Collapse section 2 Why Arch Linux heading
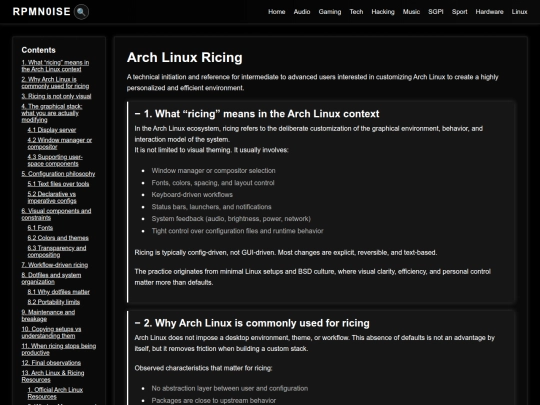 pos(252,323)
